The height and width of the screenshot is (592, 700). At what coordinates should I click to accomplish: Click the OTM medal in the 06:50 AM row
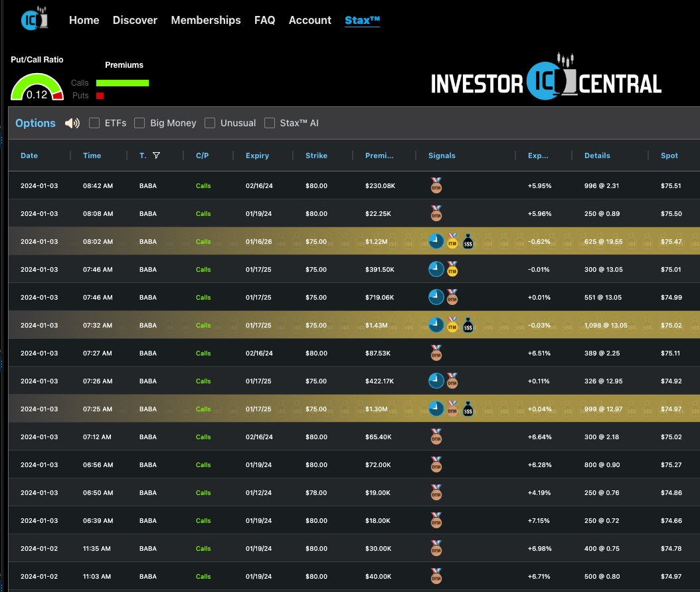tap(436, 492)
